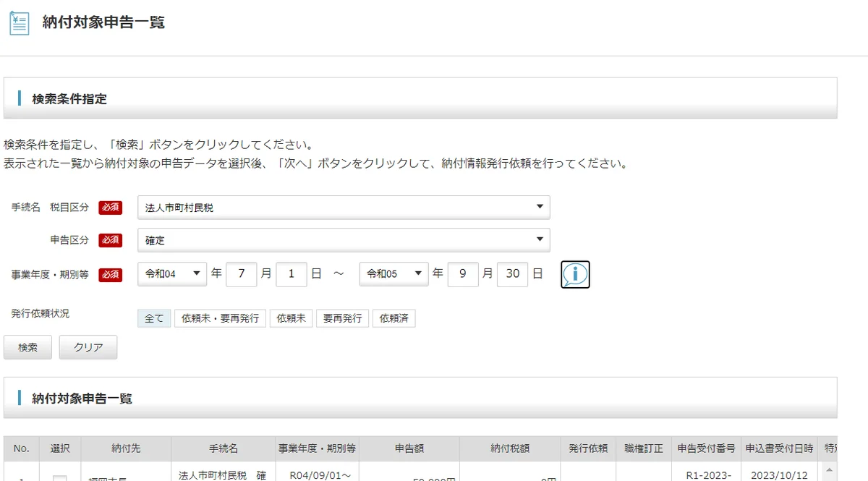Screen dimensions: 868x481
Task: Click the 職権訂正 column header
Action: tap(644, 448)
